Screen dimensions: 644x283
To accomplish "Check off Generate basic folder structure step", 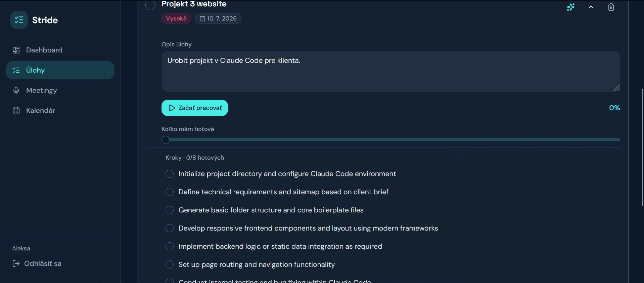I will point(170,210).
